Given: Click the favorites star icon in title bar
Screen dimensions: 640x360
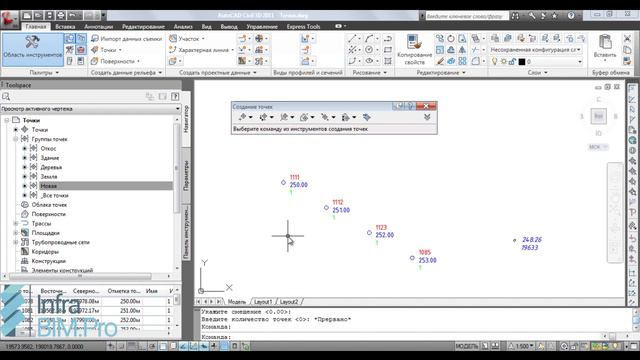Looking at the screenshot, I should point(554,16).
